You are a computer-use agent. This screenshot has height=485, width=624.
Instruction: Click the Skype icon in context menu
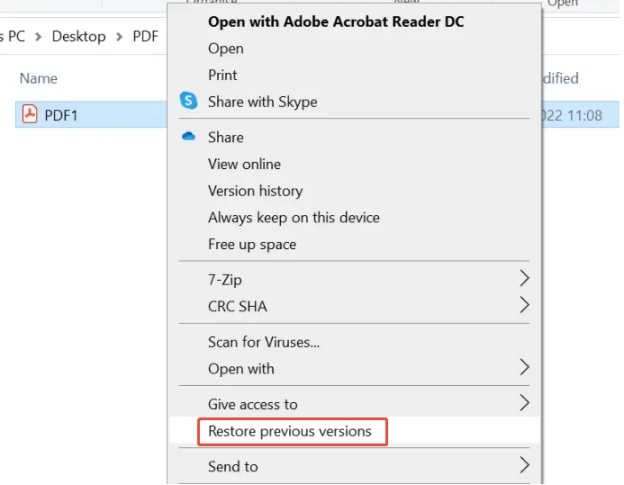189,101
